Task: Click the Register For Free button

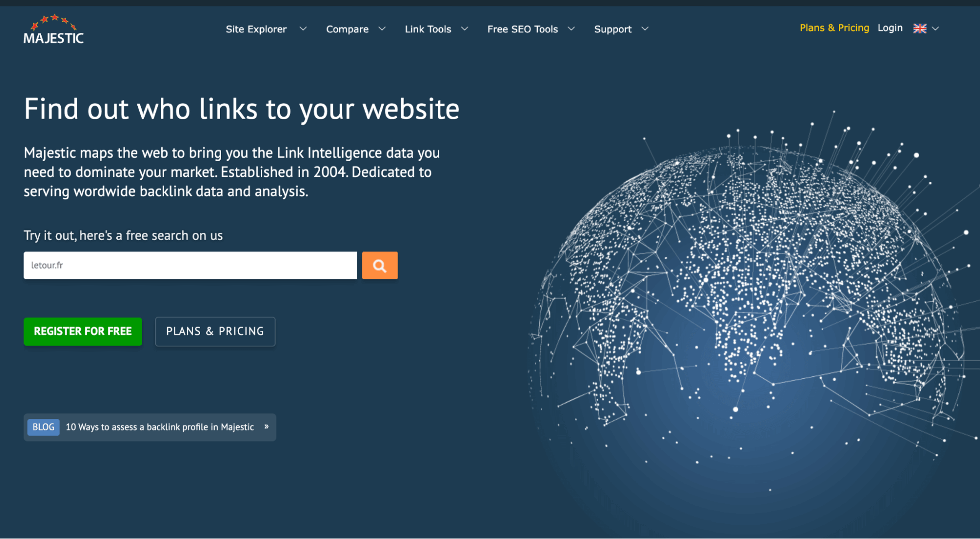Action: [x=83, y=332]
